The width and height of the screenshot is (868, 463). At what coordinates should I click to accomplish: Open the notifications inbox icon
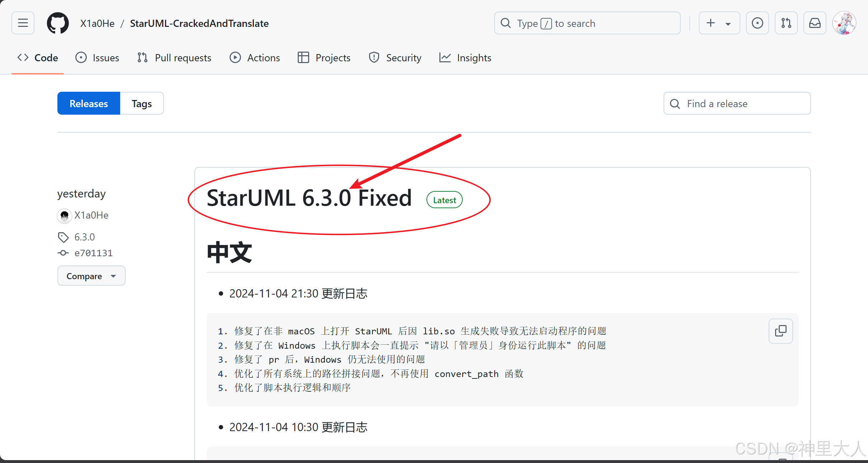point(815,23)
